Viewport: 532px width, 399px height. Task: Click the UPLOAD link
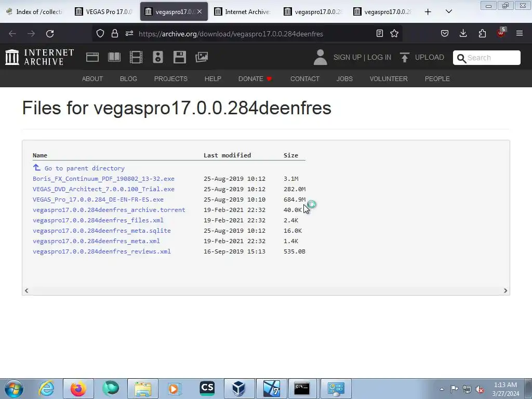[x=429, y=57]
